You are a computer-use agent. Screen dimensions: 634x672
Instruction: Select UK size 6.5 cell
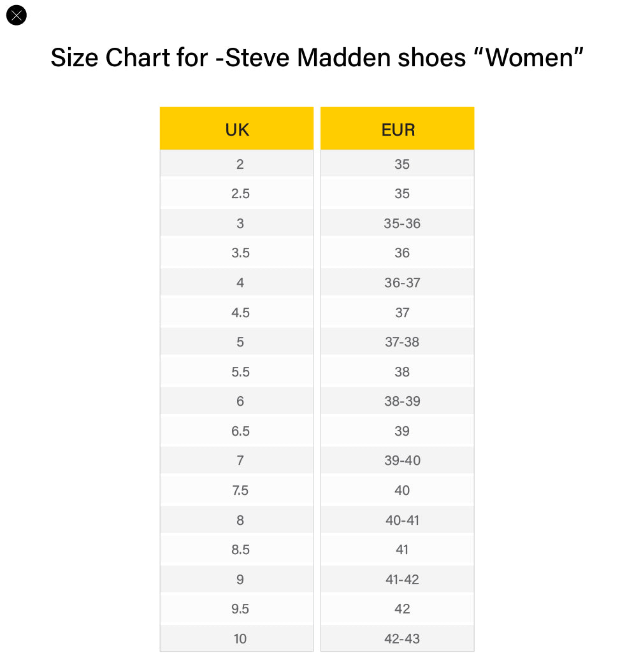[x=240, y=431]
